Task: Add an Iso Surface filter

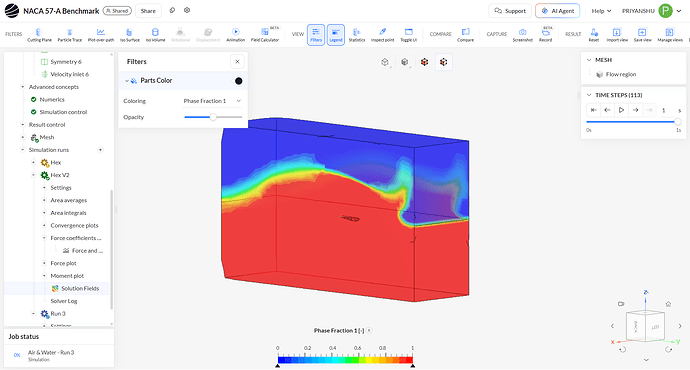Action: (x=129, y=35)
